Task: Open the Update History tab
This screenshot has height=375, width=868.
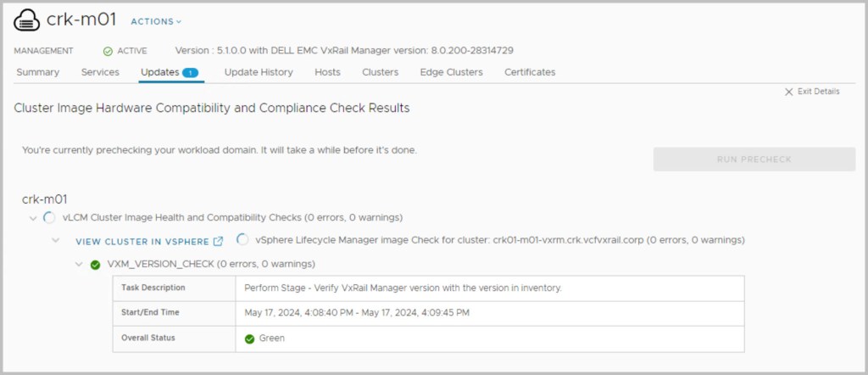Action: [259, 72]
